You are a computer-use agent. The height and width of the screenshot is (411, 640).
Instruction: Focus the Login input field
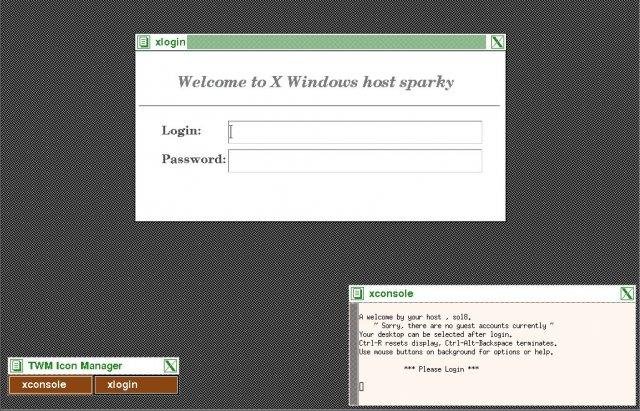point(355,132)
